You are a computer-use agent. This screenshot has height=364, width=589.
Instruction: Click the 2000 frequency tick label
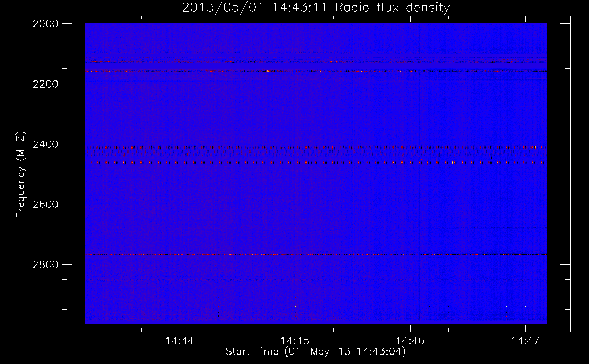click(45, 24)
